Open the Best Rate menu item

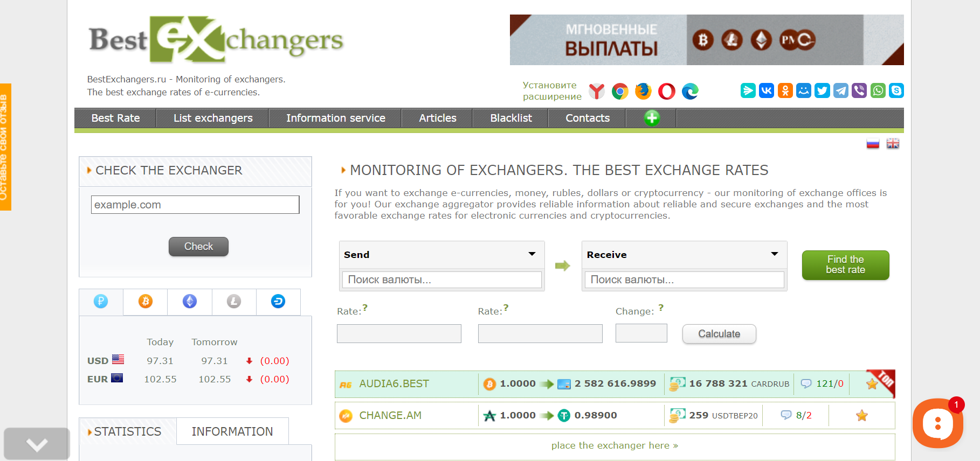pyautogui.click(x=115, y=118)
